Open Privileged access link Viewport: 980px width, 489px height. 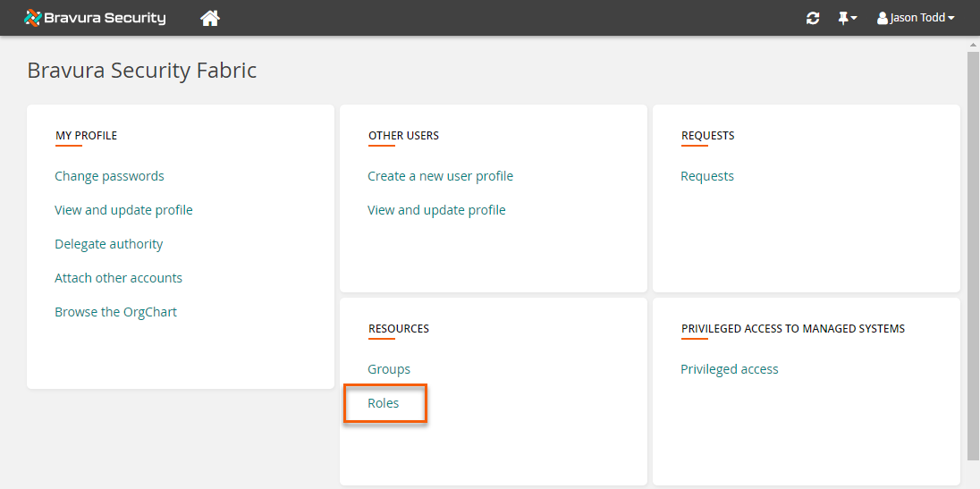(729, 369)
